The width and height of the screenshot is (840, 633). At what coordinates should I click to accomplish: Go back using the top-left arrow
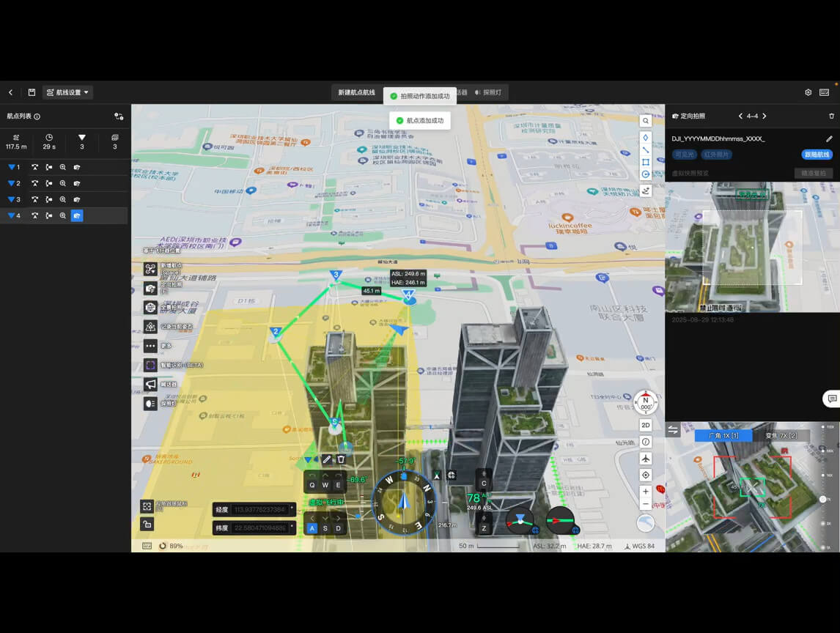tap(11, 92)
